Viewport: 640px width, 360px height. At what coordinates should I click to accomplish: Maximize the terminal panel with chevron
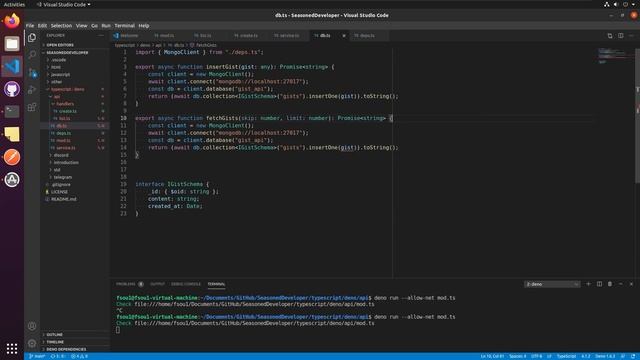point(620,284)
